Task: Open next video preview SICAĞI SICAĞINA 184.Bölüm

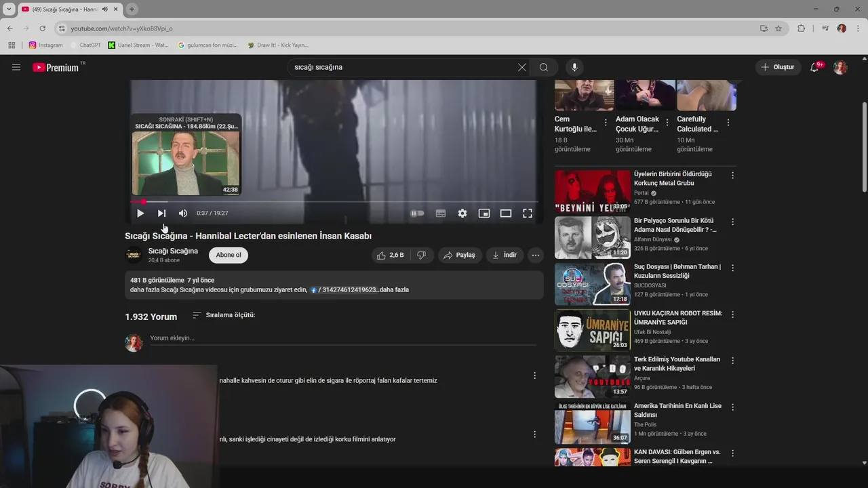Action: tap(186, 155)
